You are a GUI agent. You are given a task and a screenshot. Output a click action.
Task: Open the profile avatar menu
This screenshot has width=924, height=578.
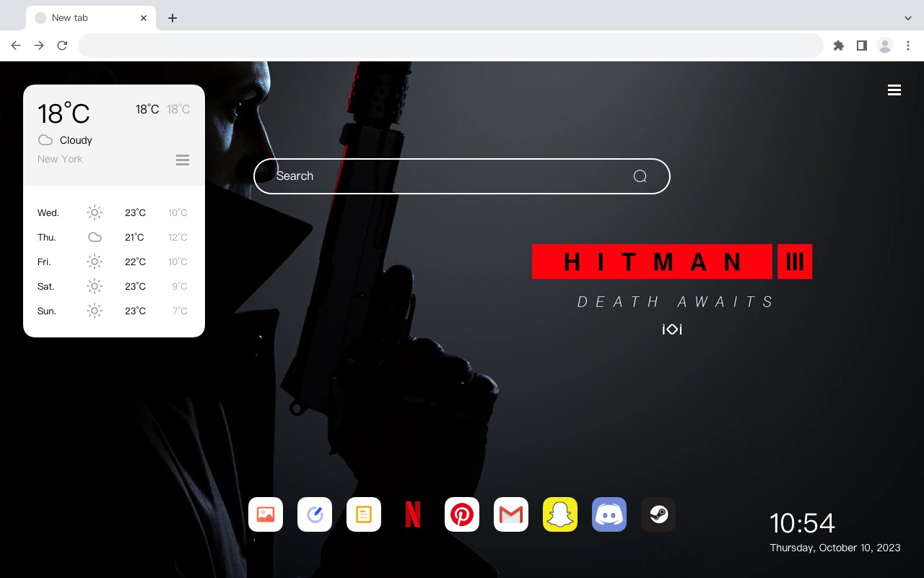885,46
